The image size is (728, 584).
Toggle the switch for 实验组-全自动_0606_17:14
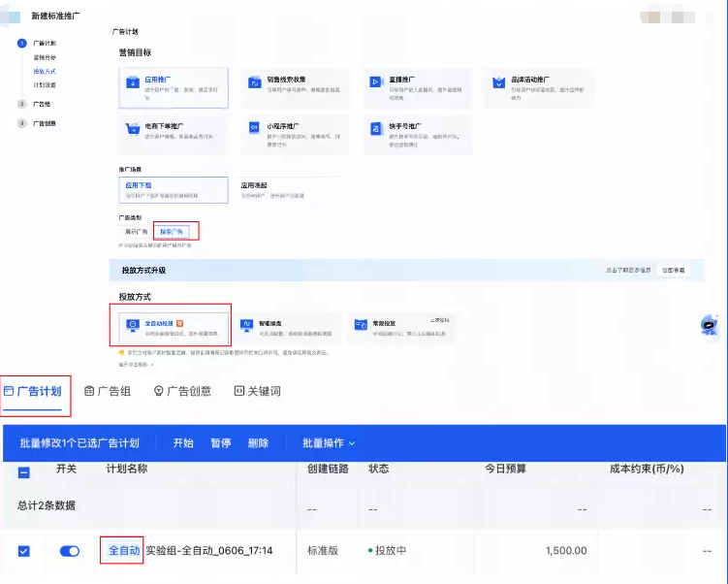tap(70, 551)
